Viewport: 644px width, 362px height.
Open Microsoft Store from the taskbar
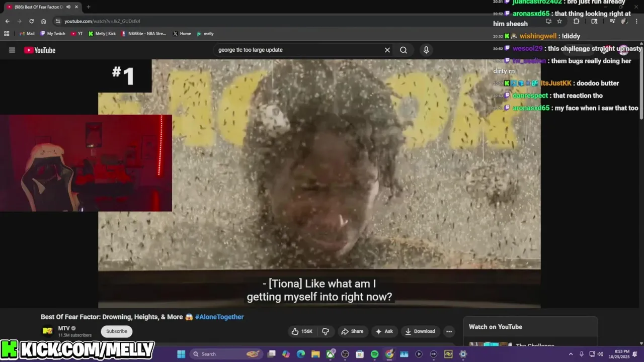pyautogui.click(x=360, y=354)
